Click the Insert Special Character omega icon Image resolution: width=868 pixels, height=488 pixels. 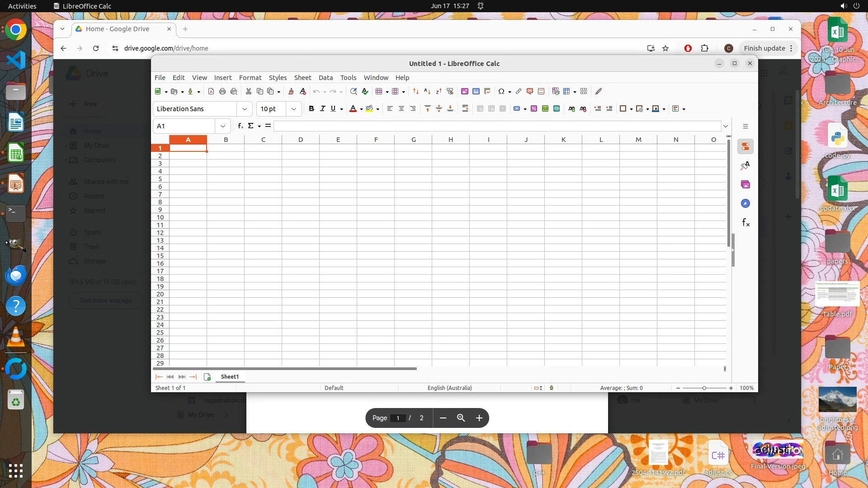coord(501,92)
